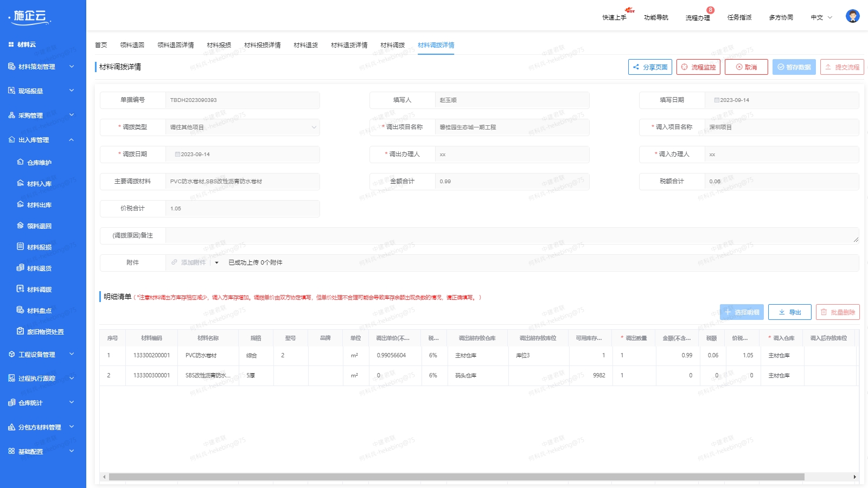868x488 pixels.
Task: Expand the 过程执行跟踪 submenu chevron
Action: [72, 378]
